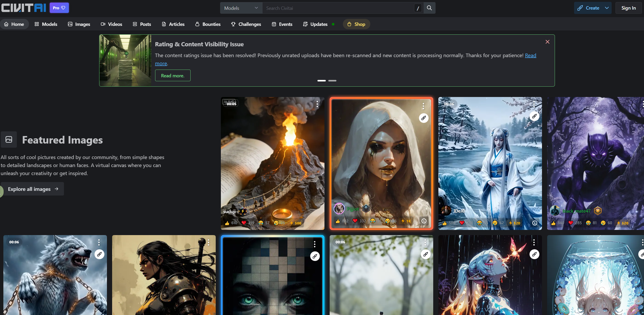
Task: Switch to second announcement slide indicator
Action: (x=332, y=81)
